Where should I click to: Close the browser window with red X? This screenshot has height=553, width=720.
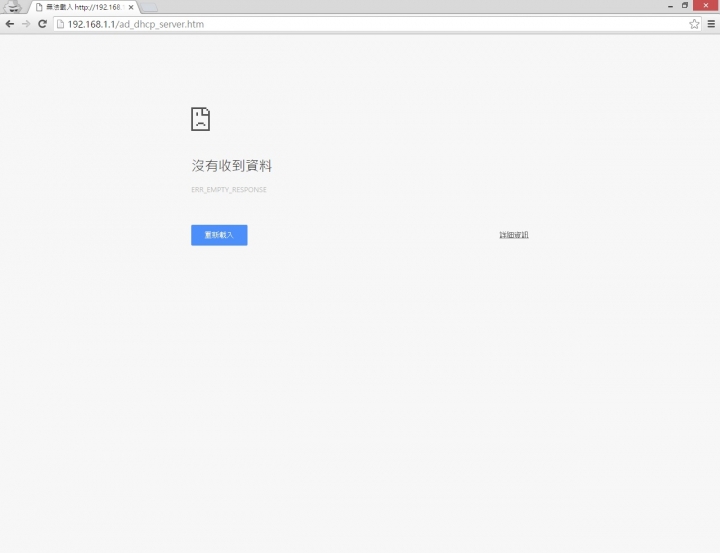click(x=706, y=5)
